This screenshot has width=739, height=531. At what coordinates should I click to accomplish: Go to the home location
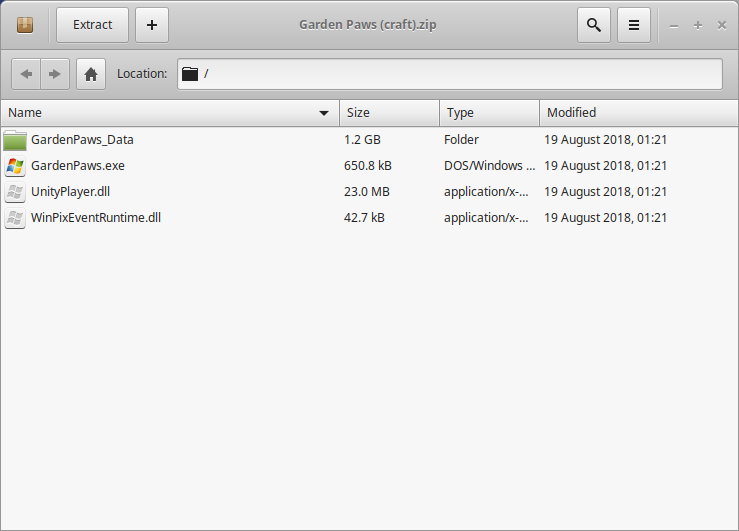click(91, 74)
